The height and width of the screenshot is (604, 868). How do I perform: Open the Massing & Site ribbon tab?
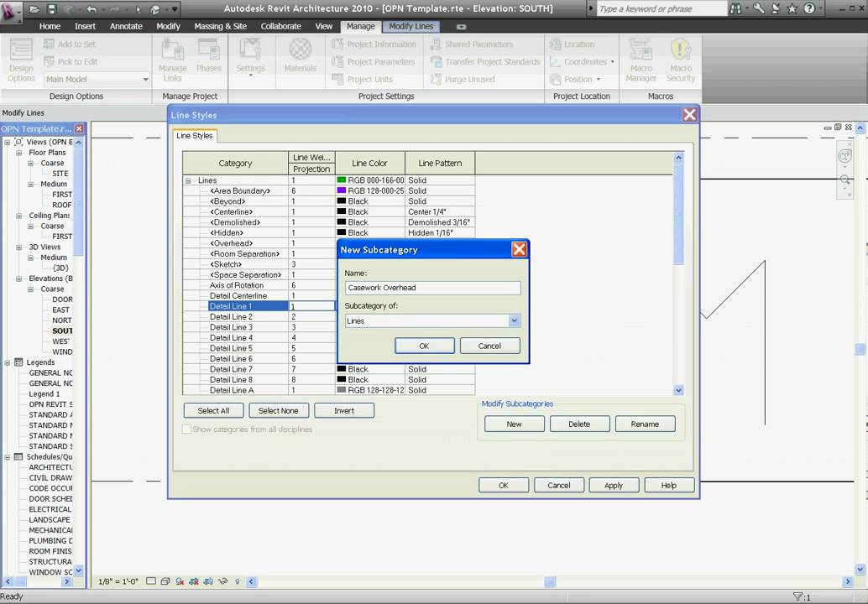(220, 26)
